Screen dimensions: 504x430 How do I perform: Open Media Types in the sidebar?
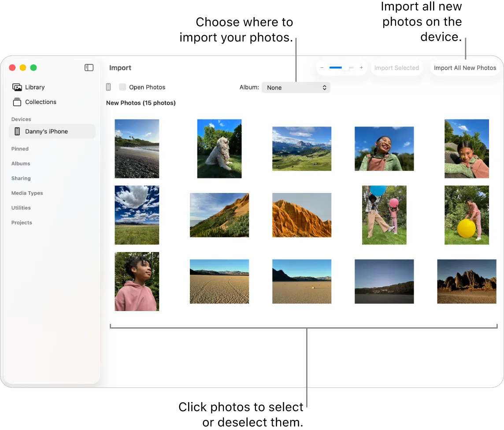click(x=27, y=193)
